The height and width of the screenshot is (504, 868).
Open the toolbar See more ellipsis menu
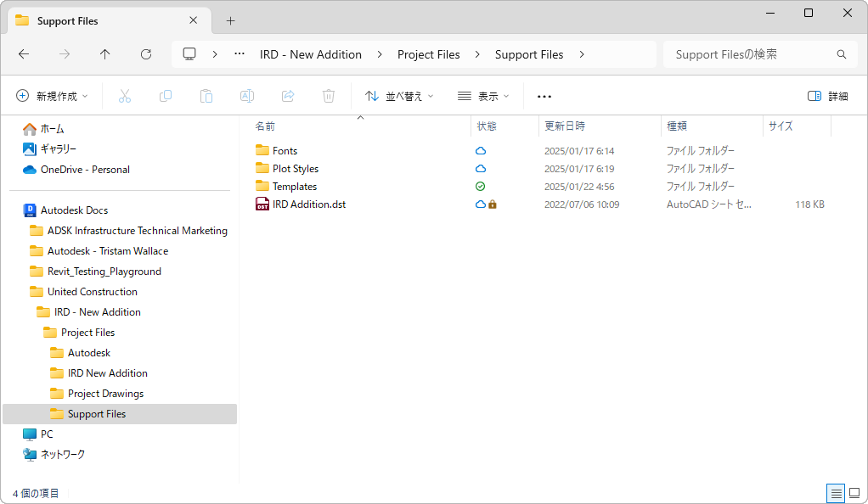coord(544,96)
